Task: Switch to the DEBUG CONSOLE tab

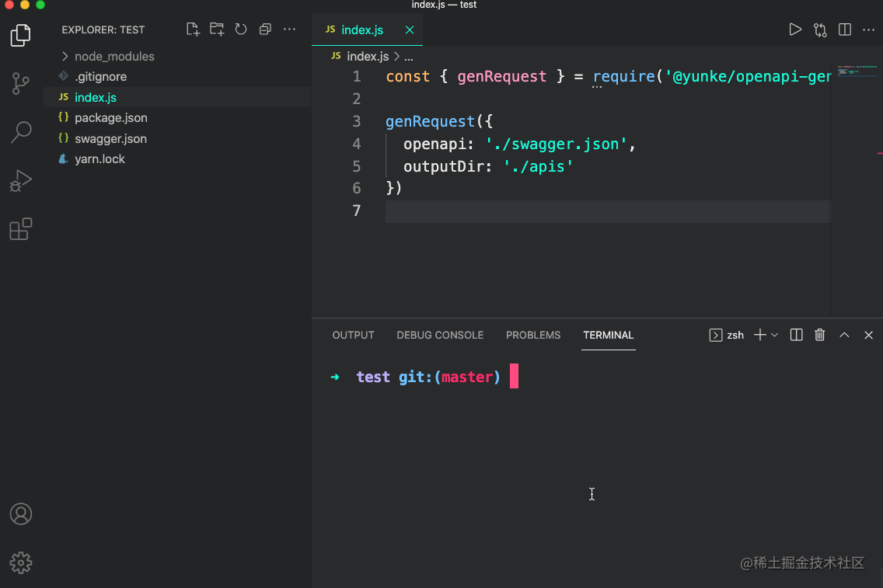Action: (440, 336)
